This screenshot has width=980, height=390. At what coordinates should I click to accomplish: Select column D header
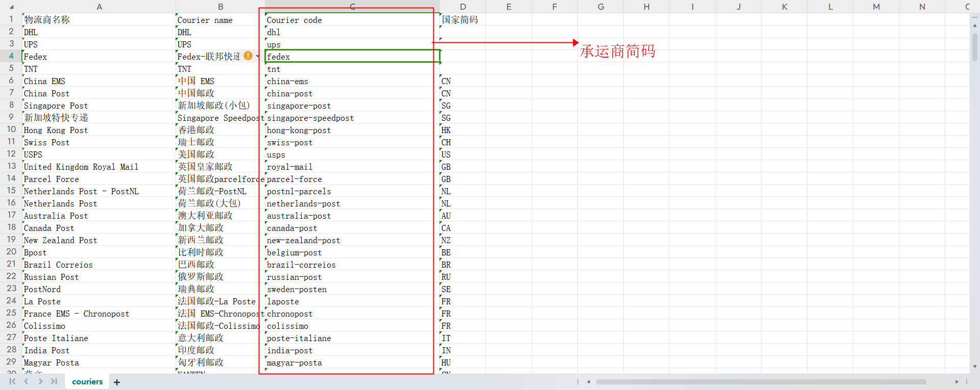tap(462, 7)
